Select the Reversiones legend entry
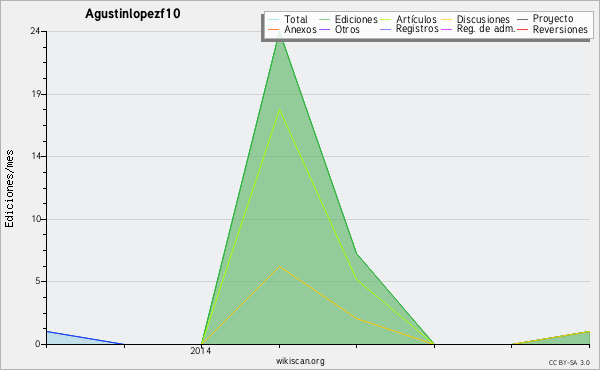 coord(560,29)
